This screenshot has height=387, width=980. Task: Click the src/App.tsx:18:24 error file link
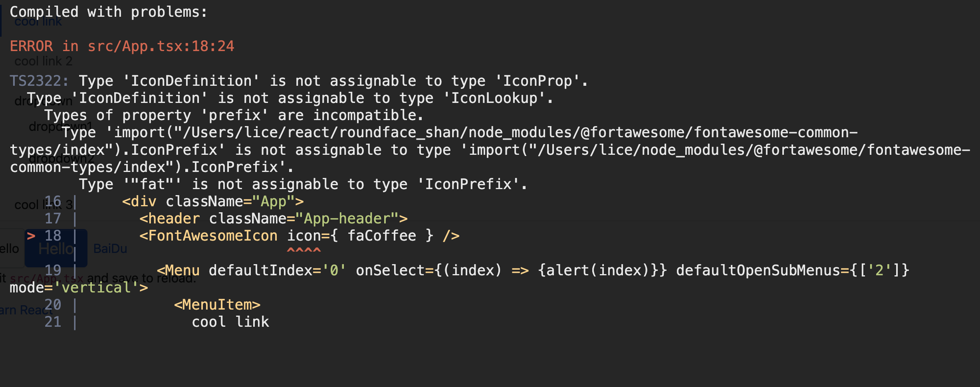coord(161,46)
